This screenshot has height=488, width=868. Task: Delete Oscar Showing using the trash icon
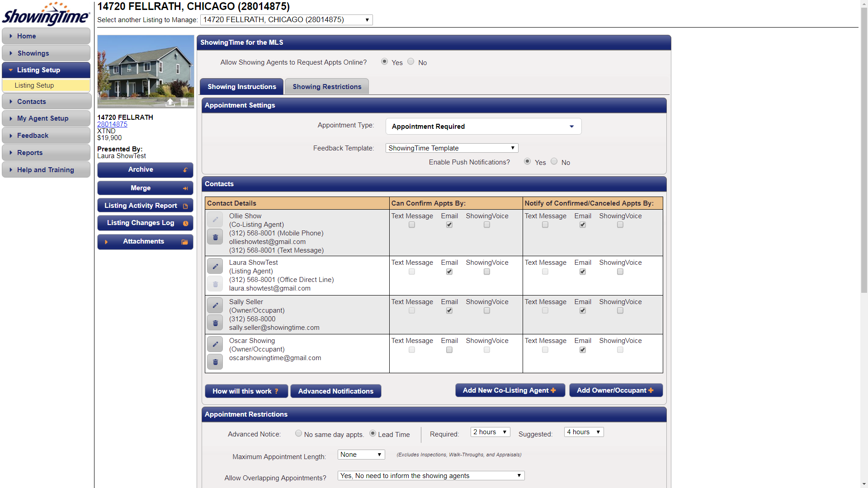(215, 362)
